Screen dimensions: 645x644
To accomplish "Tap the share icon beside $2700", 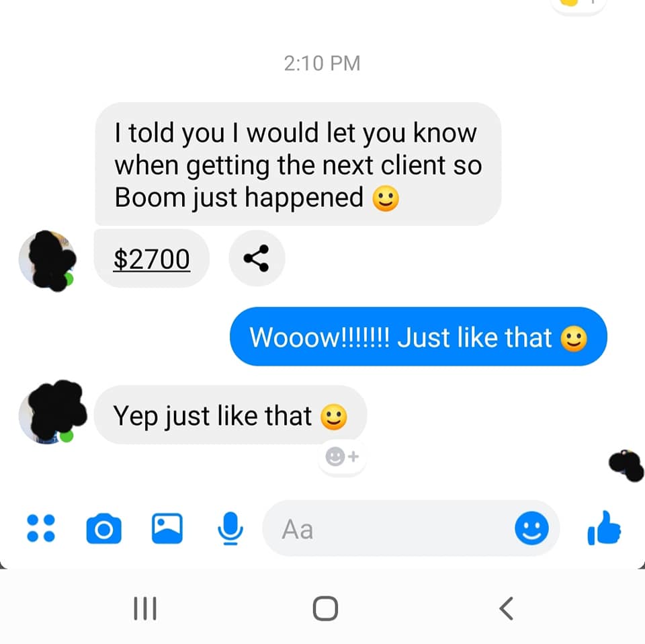I will [257, 258].
